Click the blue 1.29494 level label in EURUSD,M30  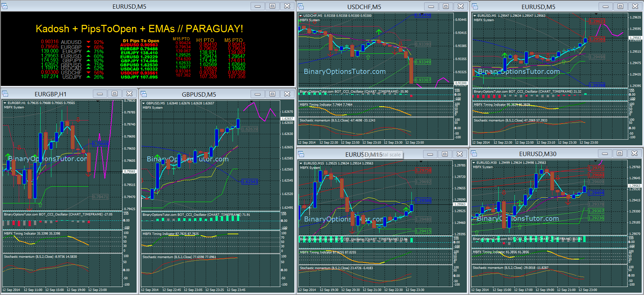[596, 193]
